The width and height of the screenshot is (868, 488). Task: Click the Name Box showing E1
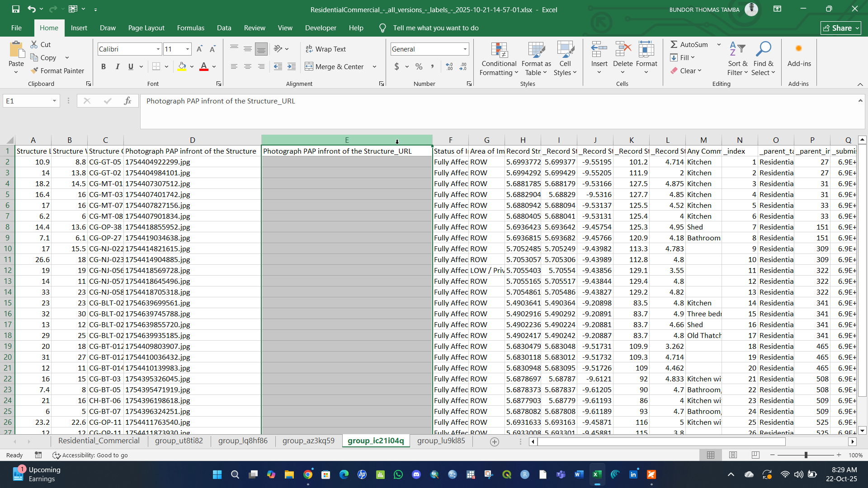coord(27,101)
